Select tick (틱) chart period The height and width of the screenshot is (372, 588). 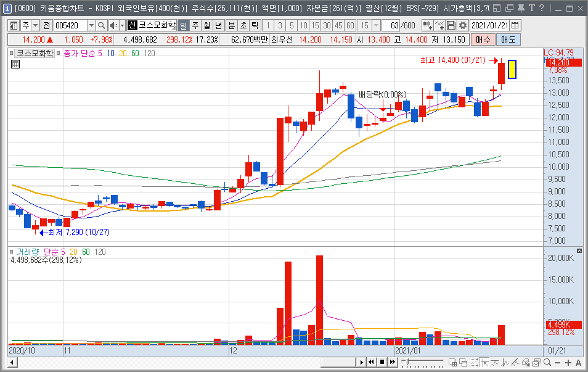tap(255, 25)
